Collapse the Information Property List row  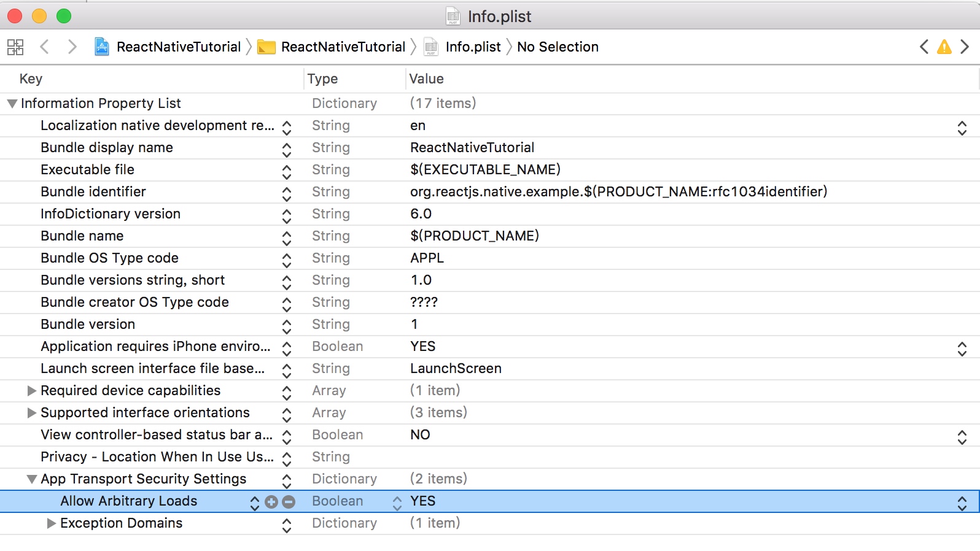tap(12, 104)
